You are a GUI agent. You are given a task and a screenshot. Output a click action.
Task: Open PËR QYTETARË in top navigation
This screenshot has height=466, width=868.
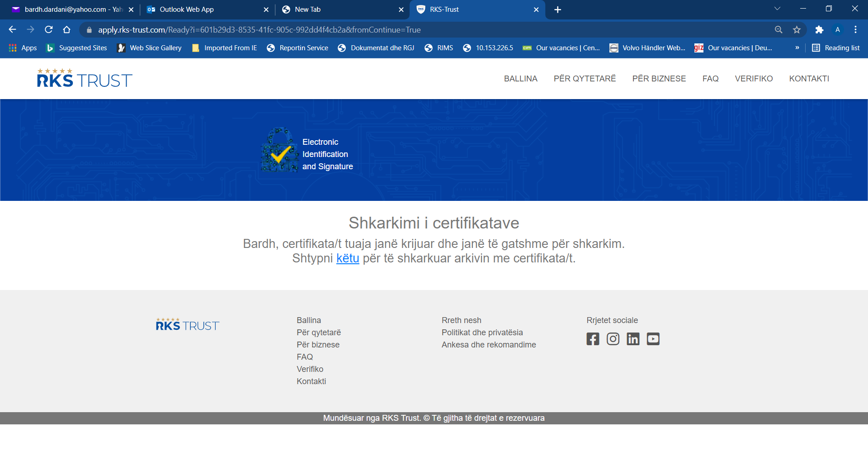585,79
